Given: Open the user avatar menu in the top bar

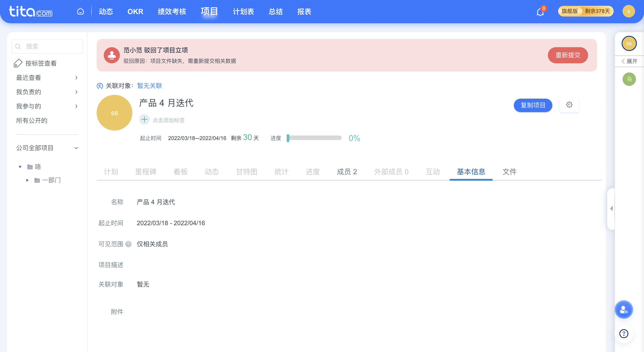Looking at the screenshot, I should click(629, 11).
